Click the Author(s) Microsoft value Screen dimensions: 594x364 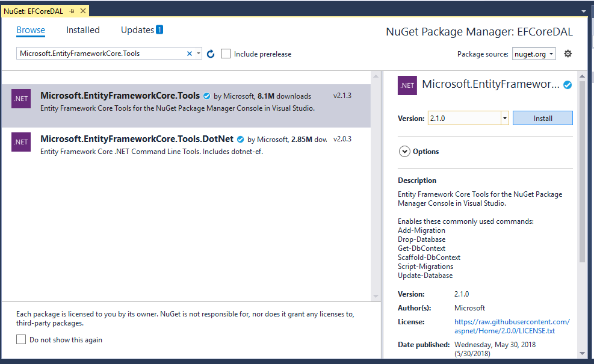pyautogui.click(x=470, y=308)
